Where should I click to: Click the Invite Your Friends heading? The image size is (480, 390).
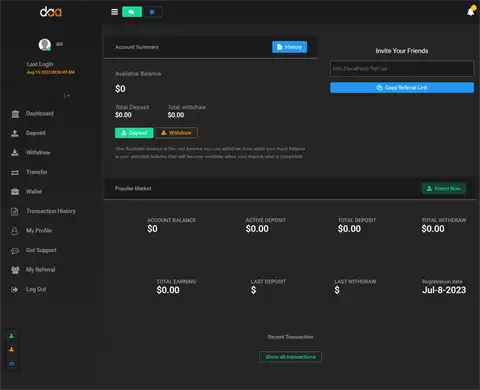coord(402,51)
